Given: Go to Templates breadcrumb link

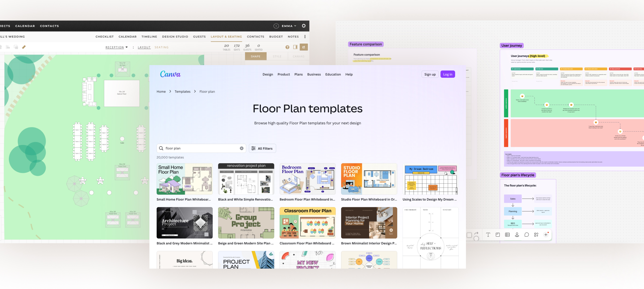Looking at the screenshot, I should click(183, 92).
